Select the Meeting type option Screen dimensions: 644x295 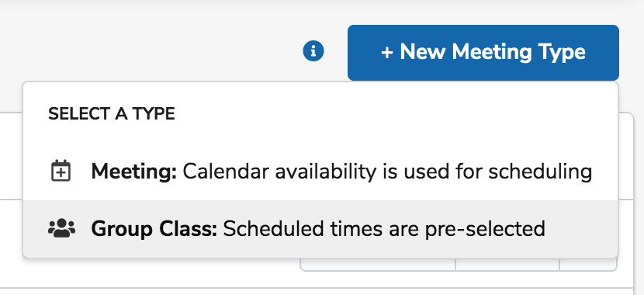coord(320,172)
